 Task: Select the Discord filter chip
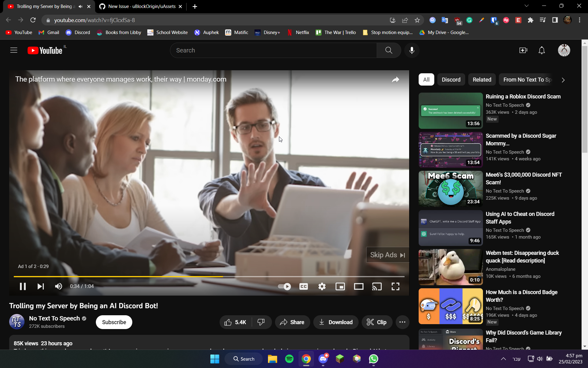coord(451,79)
